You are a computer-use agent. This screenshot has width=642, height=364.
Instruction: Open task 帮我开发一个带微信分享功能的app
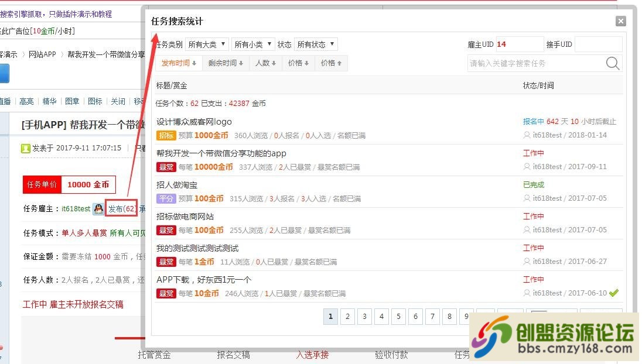221,153
